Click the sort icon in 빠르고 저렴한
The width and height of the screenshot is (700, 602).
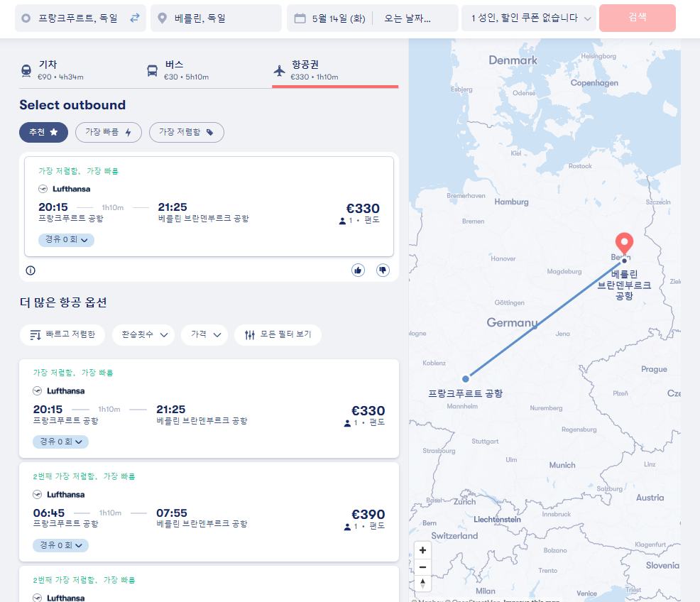pos(35,334)
